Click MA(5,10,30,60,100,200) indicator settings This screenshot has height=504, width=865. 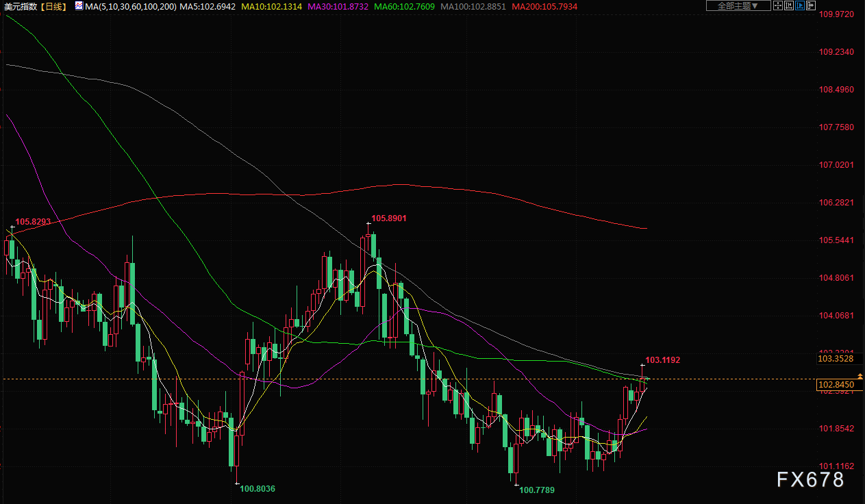click(131, 6)
